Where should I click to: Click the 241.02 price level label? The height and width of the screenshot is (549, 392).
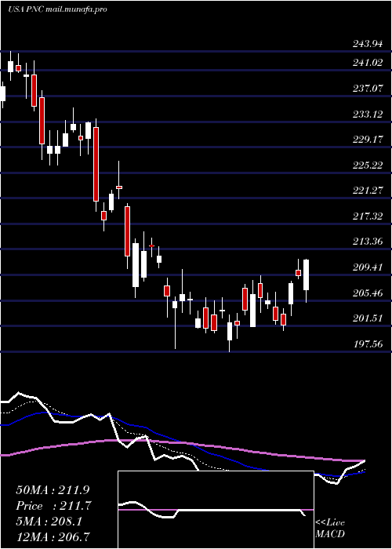367,63
